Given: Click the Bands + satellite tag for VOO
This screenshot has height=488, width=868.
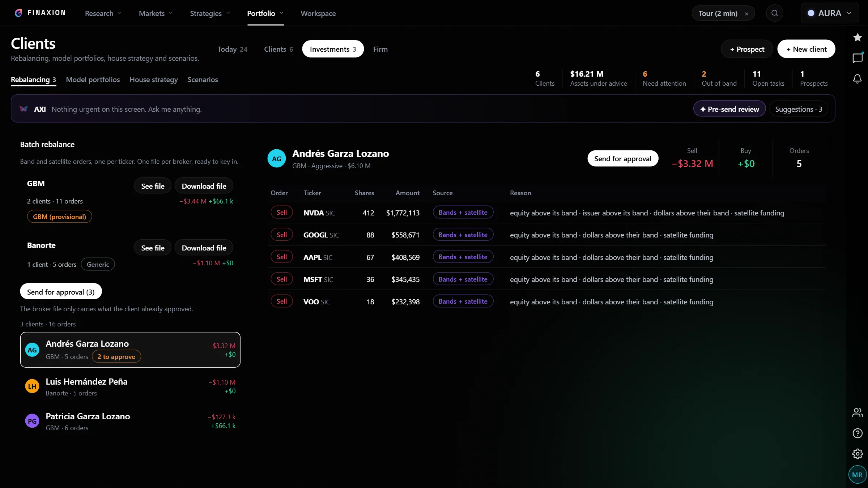Looking at the screenshot, I should 463,301.
